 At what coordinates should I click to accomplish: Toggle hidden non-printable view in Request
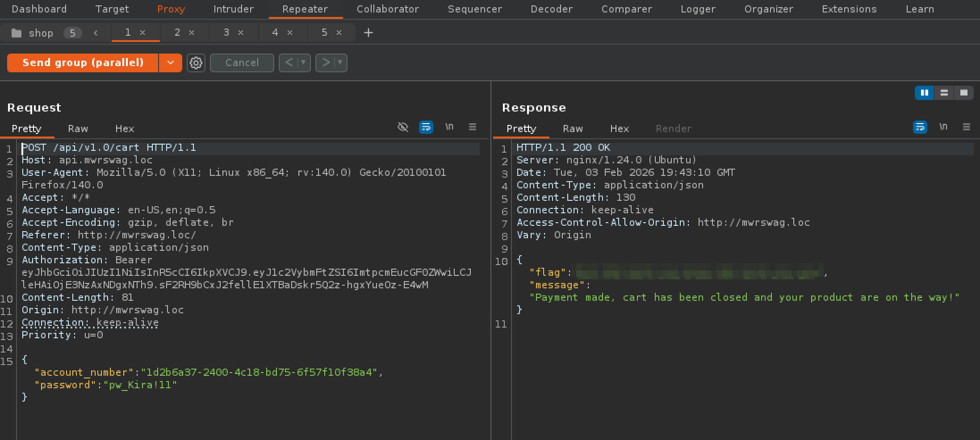tap(402, 127)
